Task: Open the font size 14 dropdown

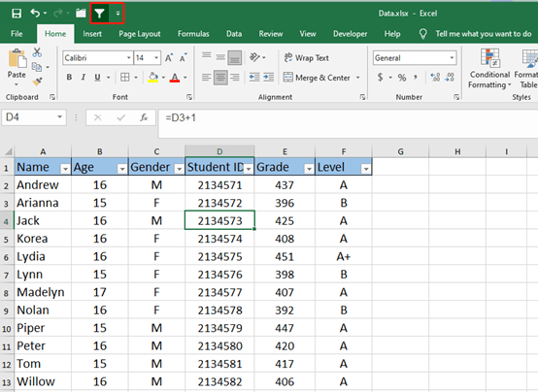Action: click(x=156, y=58)
